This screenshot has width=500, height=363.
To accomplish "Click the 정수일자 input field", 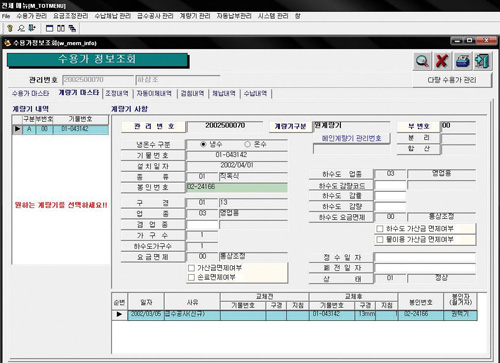I will [425, 257].
